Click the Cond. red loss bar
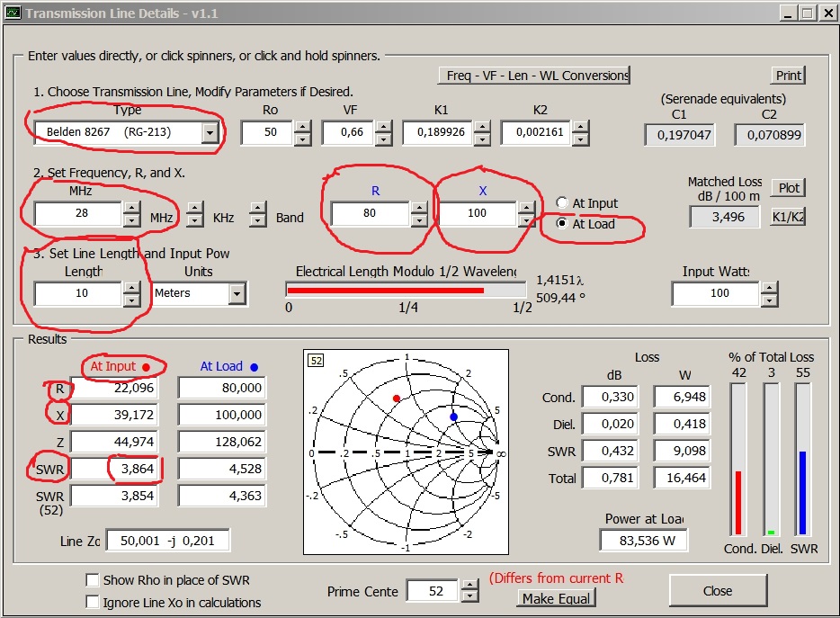 tap(738, 503)
